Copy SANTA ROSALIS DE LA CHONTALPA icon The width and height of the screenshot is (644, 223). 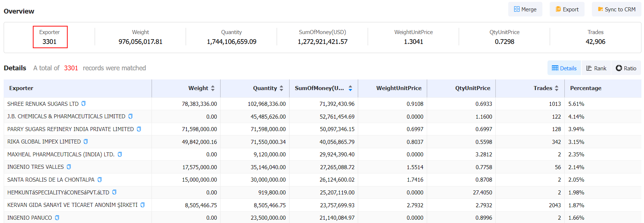tap(99, 180)
